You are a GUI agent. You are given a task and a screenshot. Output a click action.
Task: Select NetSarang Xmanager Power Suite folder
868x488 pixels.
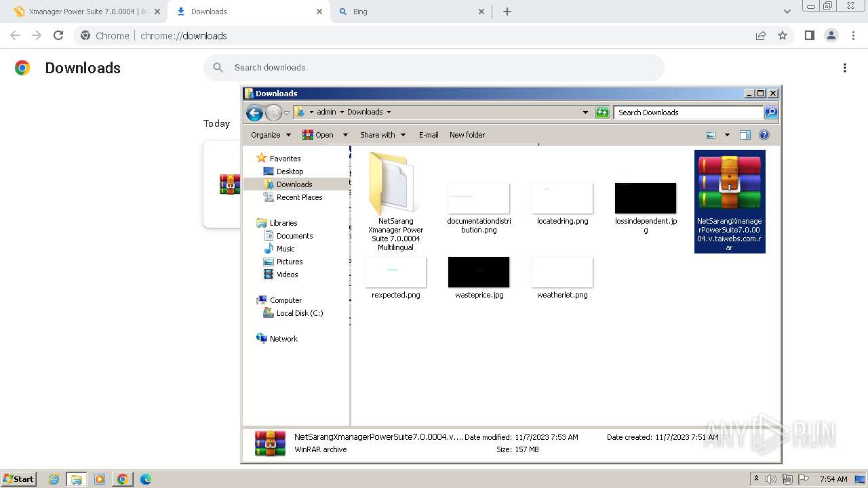395,201
